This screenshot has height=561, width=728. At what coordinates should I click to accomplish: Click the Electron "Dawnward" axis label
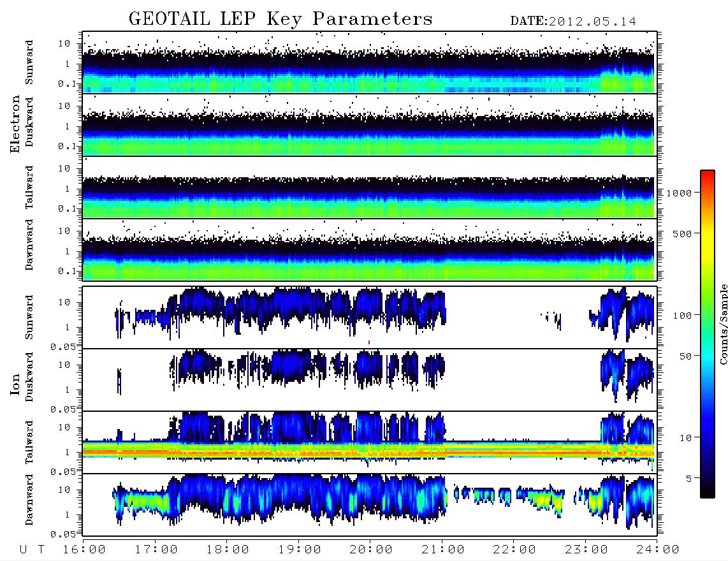[x=29, y=245]
